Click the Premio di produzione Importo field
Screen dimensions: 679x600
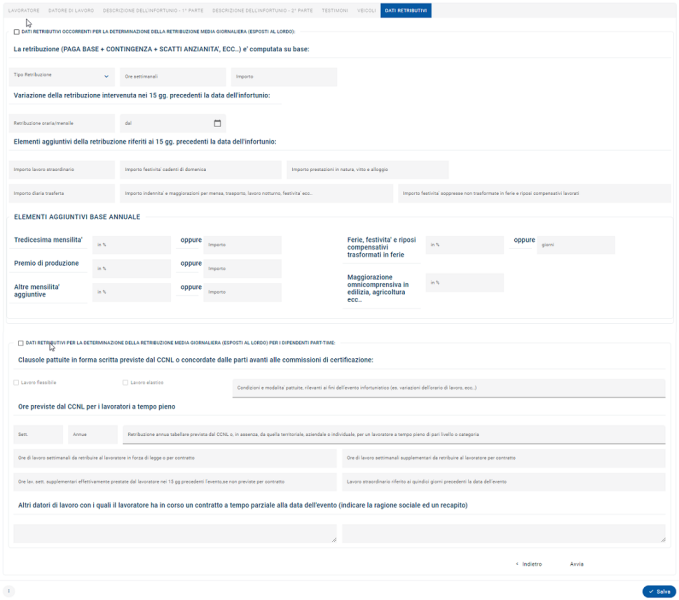coord(242,268)
